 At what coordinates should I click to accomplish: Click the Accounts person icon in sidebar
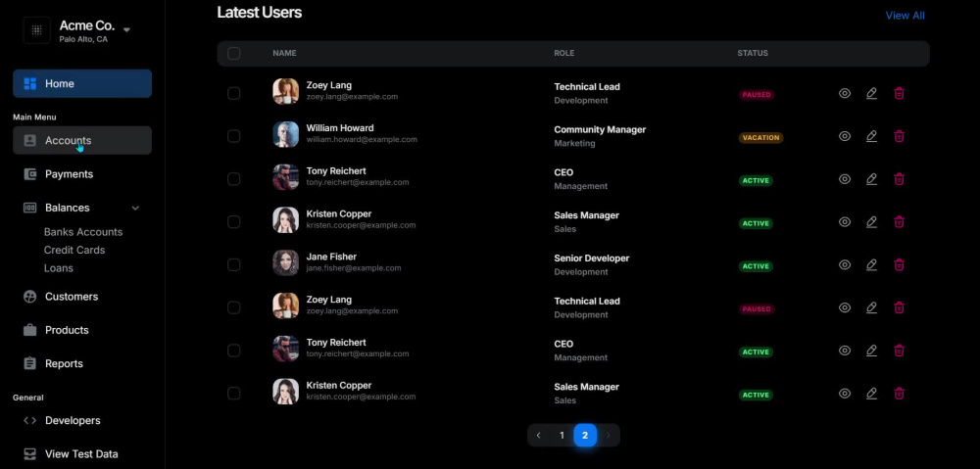[30, 141]
